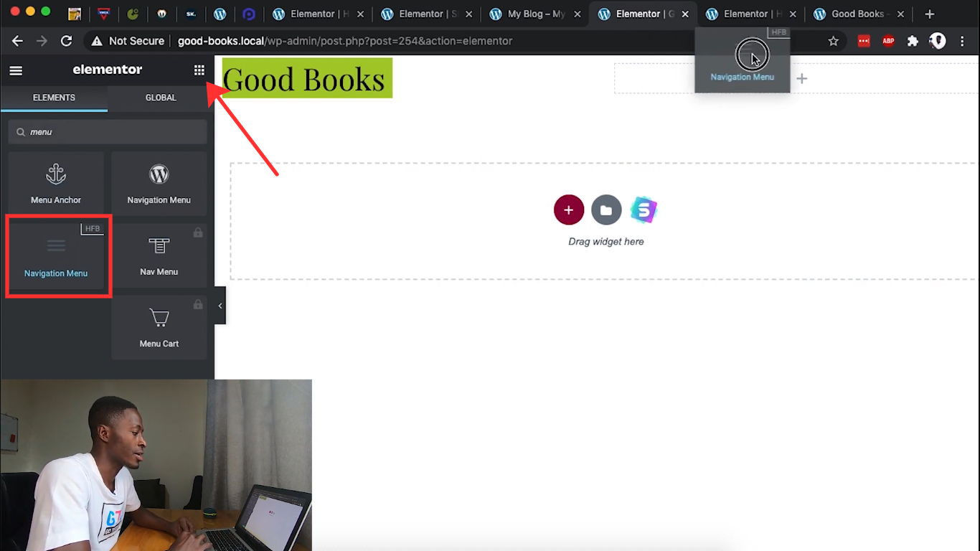This screenshot has width=980, height=551.
Task: Select the HFB Navigation Menu widget
Action: coord(56,255)
